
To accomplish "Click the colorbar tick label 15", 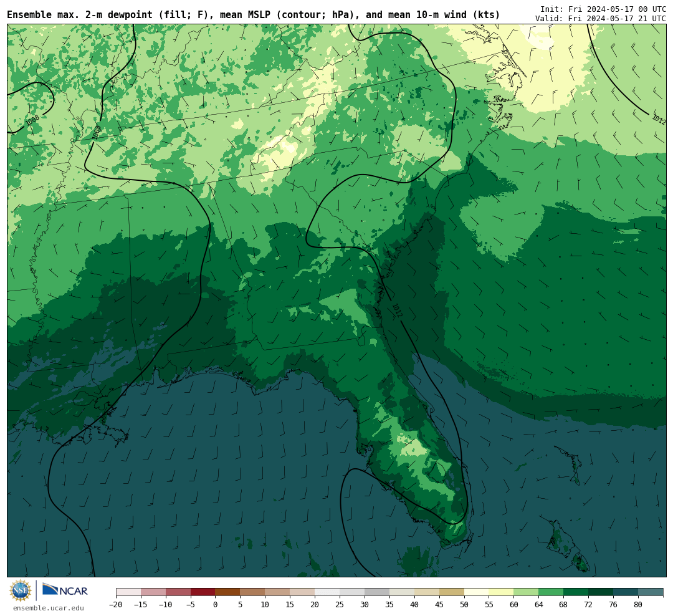I will [x=290, y=604].
